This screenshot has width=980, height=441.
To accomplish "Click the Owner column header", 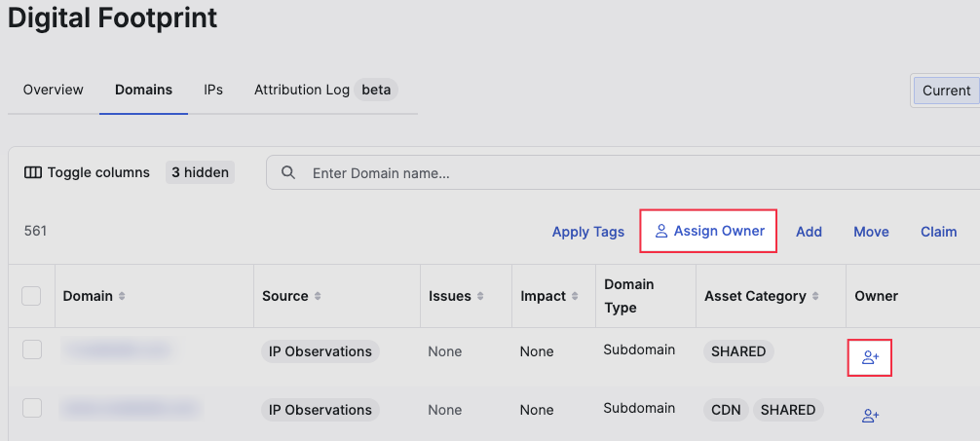I will (876, 296).
